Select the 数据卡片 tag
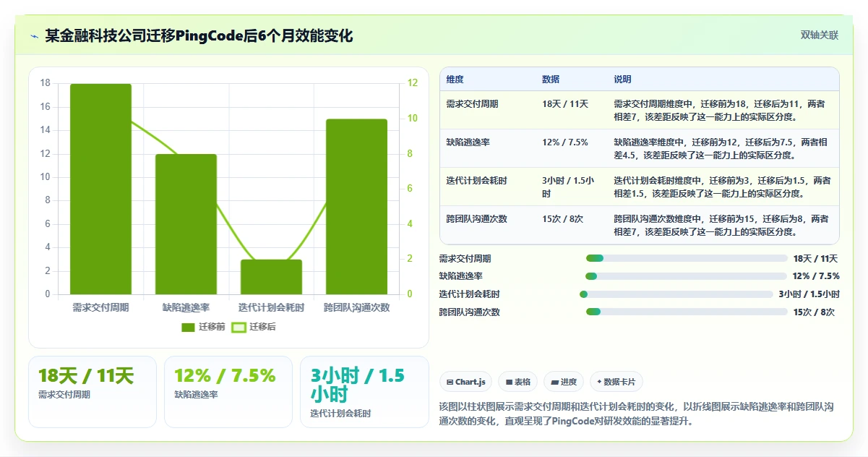This screenshot has width=868, height=457. pos(616,382)
